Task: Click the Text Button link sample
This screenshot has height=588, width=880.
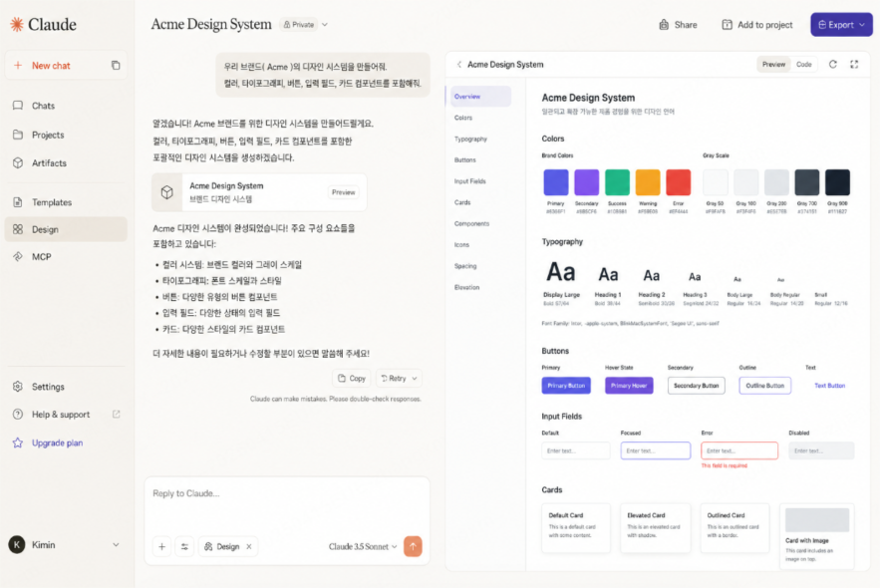Action: click(829, 386)
